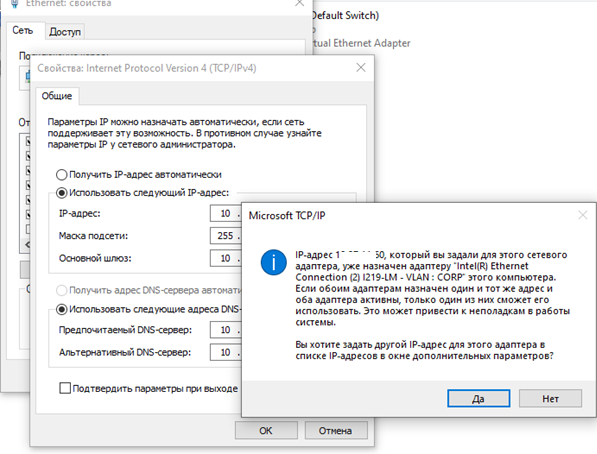
Task: Click the Свойства: Internet Protocol Version 4 title
Action: pos(147,68)
